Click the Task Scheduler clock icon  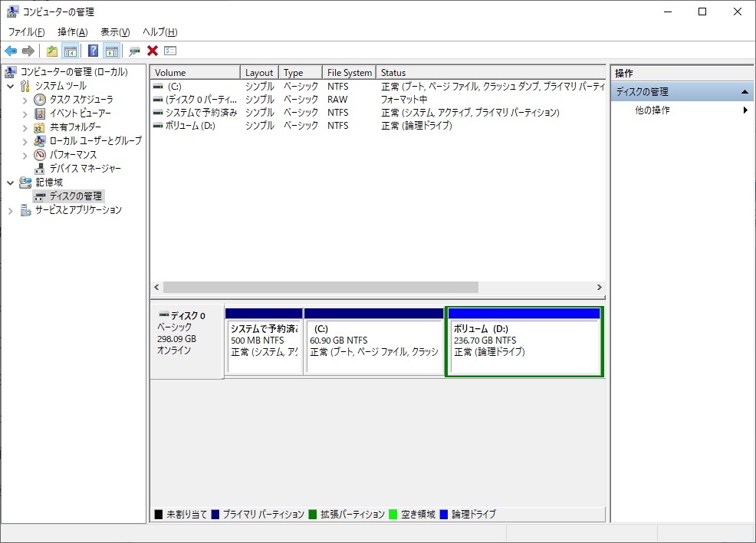click(40, 100)
